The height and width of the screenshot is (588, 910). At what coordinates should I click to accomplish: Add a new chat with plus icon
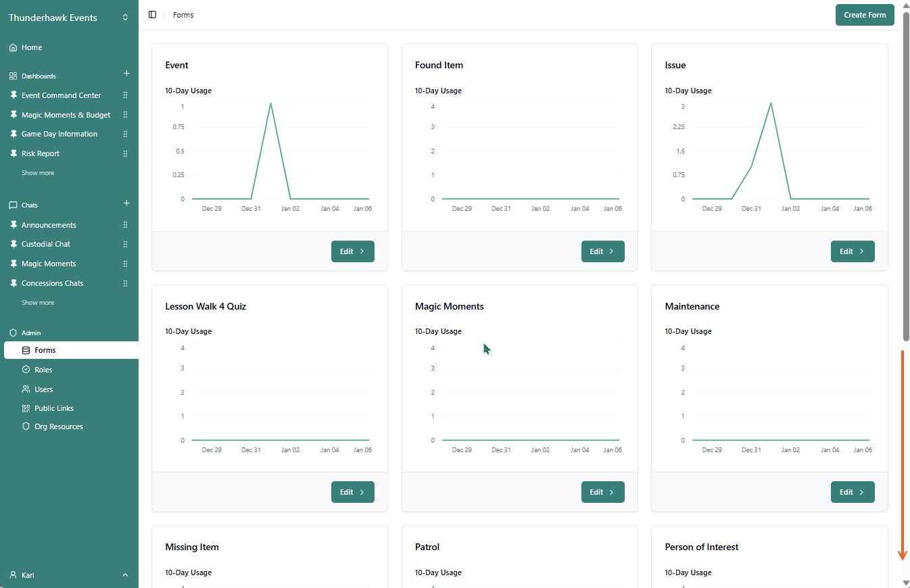click(x=126, y=203)
